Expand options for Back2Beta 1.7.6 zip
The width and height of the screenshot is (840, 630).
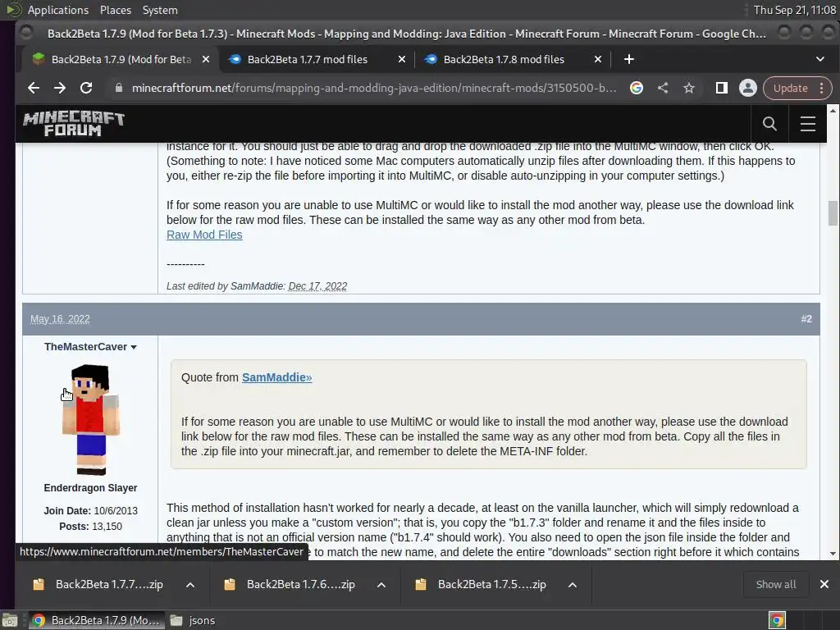coord(381,584)
